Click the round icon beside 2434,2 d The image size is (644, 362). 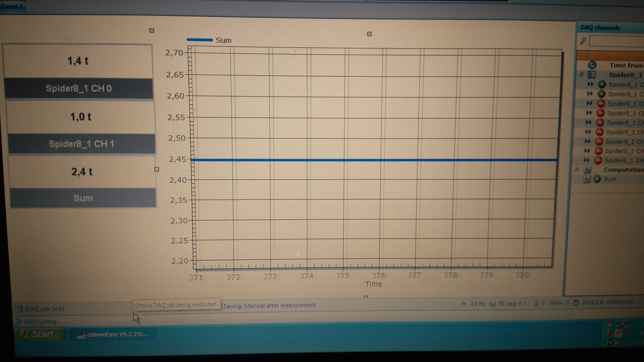[x=576, y=303]
